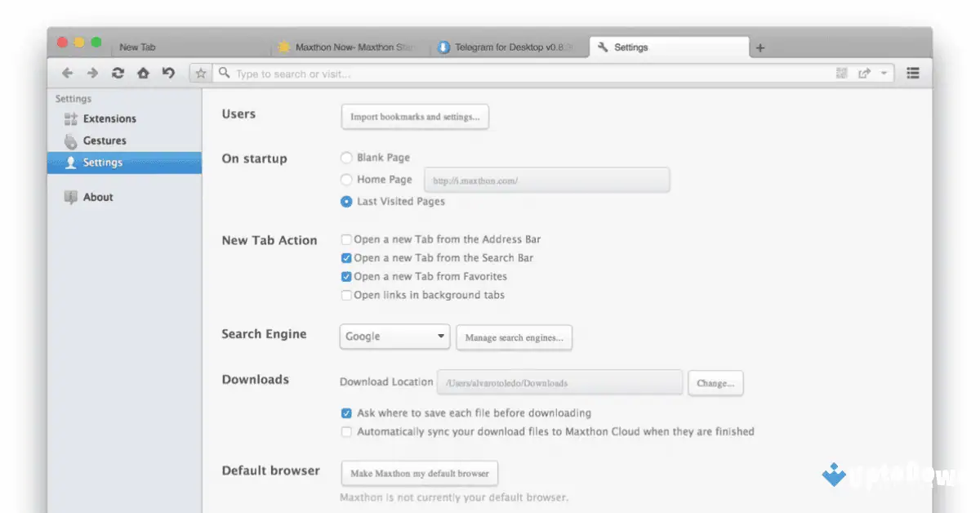980x513 pixels.
Task: Enable opening links in background tabs
Action: pyautogui.click(x=346, y=295)
